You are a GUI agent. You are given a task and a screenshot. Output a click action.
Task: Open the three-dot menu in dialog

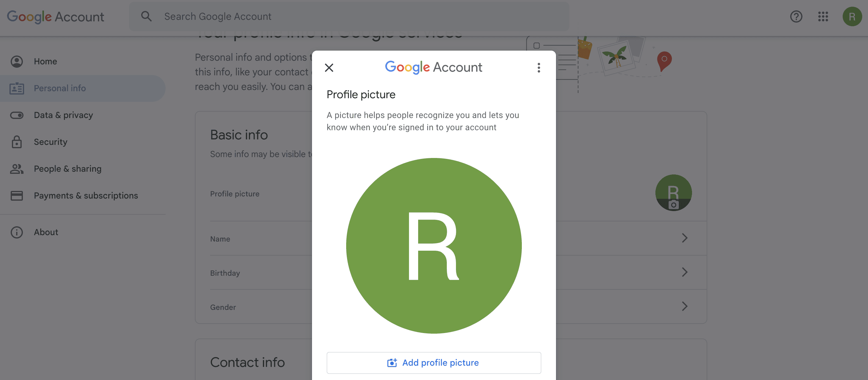tap(538, 68)
